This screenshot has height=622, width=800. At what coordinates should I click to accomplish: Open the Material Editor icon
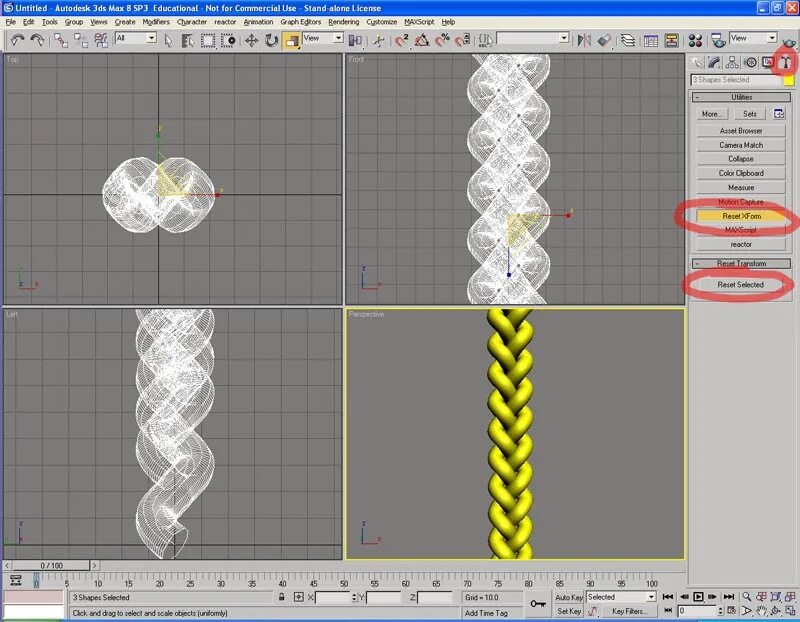tap(695, 39)
